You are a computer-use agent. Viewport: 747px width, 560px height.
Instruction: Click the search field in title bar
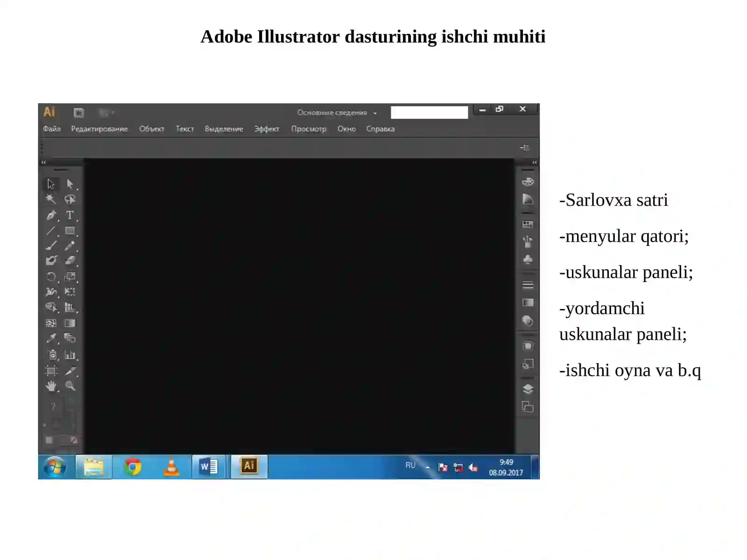pyautogui.click(x=430, y=112)
